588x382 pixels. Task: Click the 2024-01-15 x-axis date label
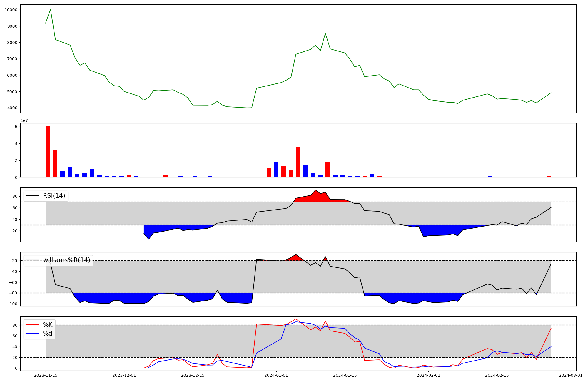[345, 375]
